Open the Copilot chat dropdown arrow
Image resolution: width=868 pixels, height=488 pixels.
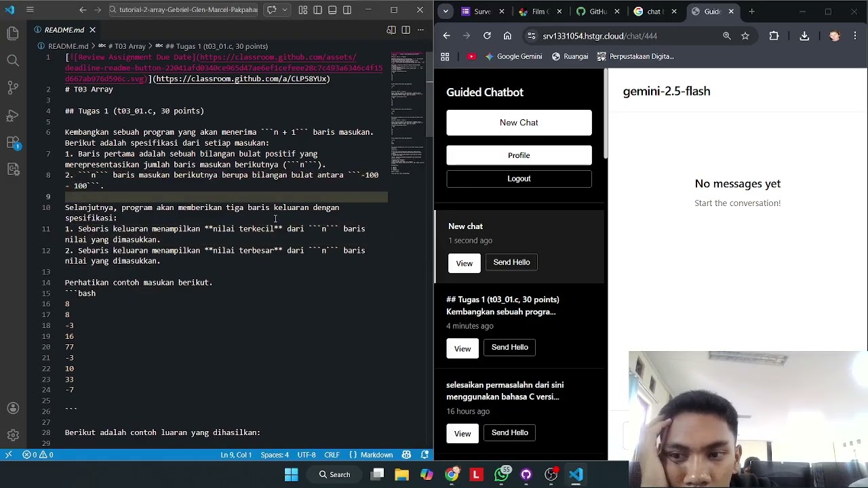tap(285, 9)
